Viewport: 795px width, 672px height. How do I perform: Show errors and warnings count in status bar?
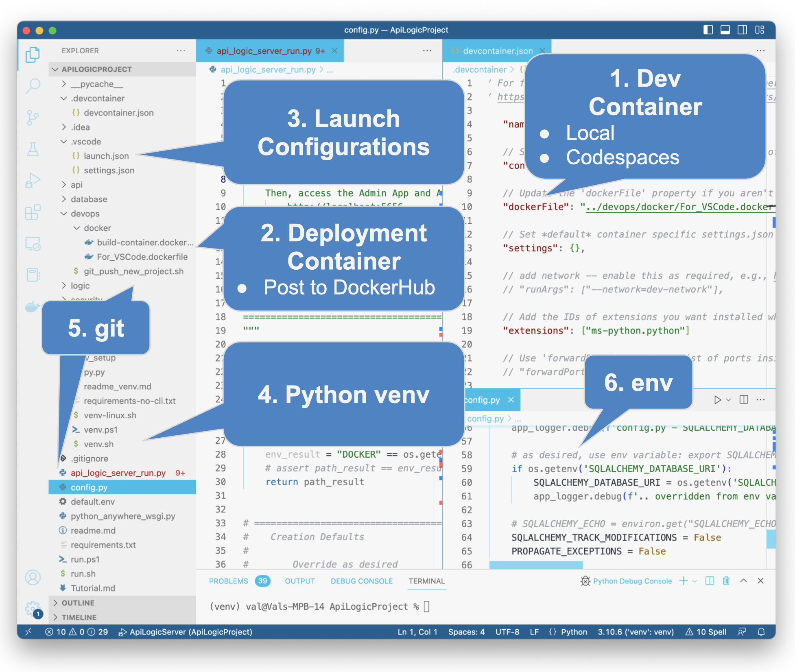click(76, 632)
